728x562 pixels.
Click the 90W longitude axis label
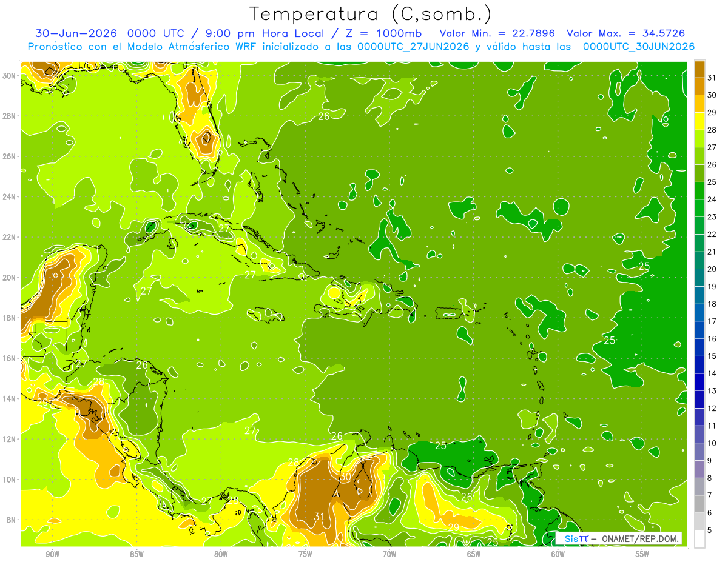(52, 555)
